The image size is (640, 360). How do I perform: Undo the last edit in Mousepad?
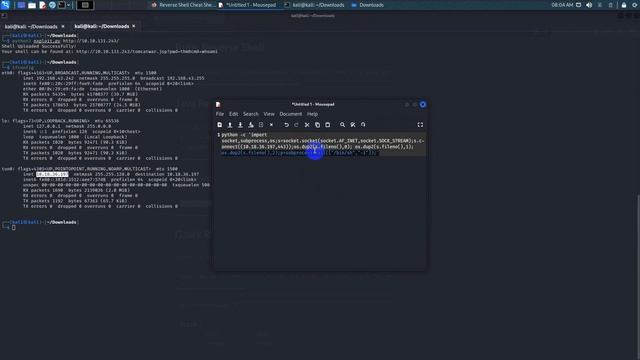pos(287,125)
